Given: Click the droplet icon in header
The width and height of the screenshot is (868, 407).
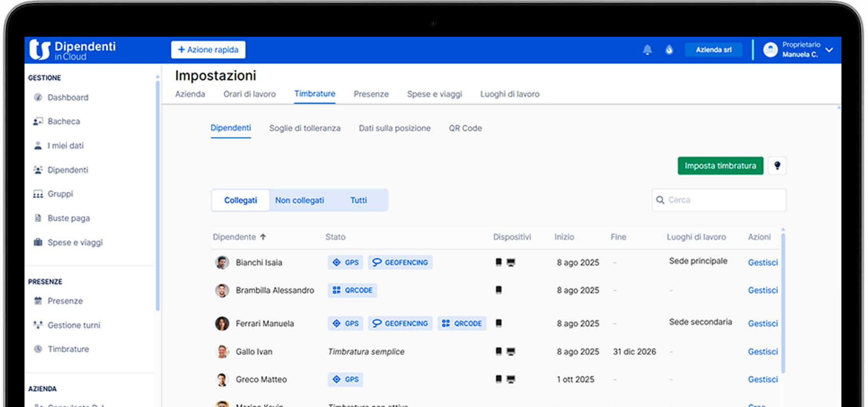Looking at the screenshot, I should point(669,50).
